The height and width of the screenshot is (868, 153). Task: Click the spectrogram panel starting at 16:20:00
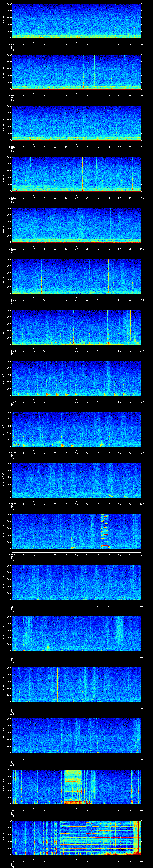click(x=77, y=378)
